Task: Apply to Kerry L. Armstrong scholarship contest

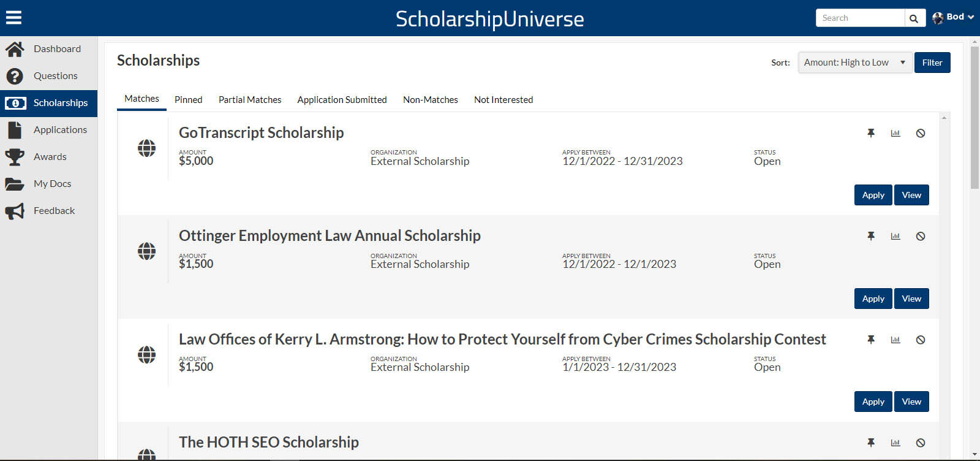Action: 873,402
